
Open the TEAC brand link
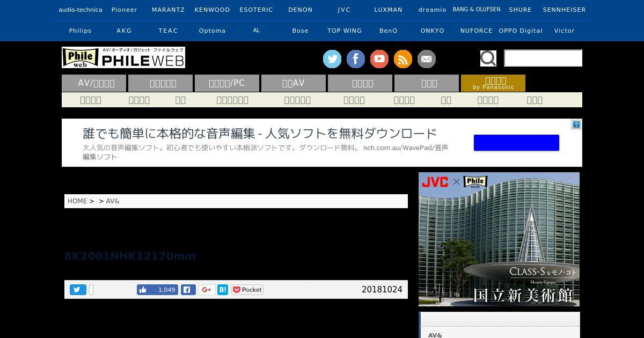pyautogui.click(x=169, y=31)
